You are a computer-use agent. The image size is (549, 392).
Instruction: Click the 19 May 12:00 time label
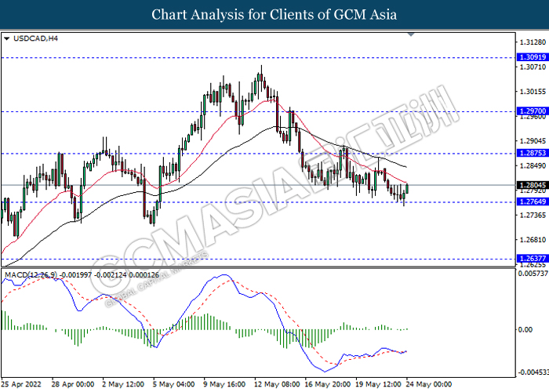(379, 384)
